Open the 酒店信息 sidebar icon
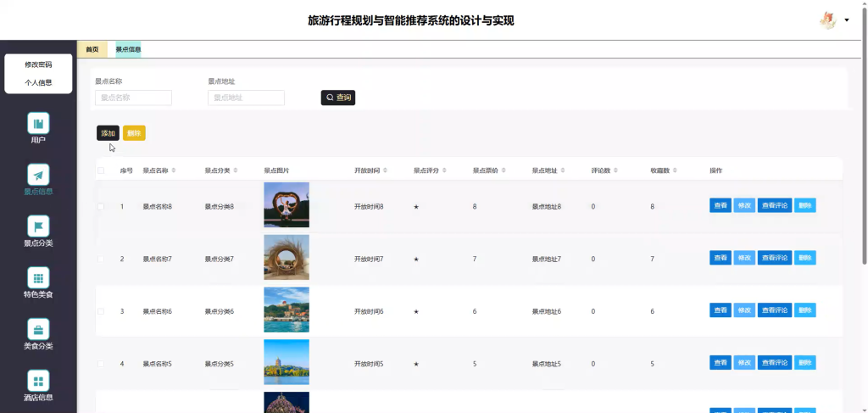The image size is (868, 413). [38, 380]
